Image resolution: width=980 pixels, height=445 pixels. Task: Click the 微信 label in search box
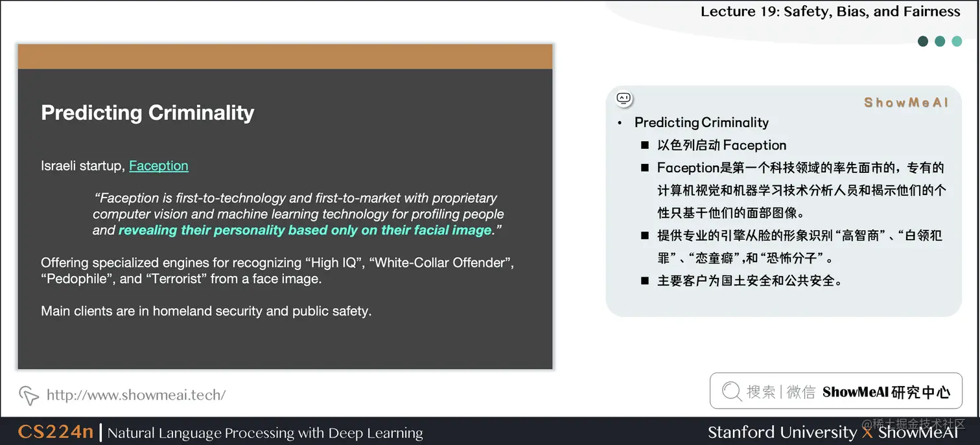[801, 391]
